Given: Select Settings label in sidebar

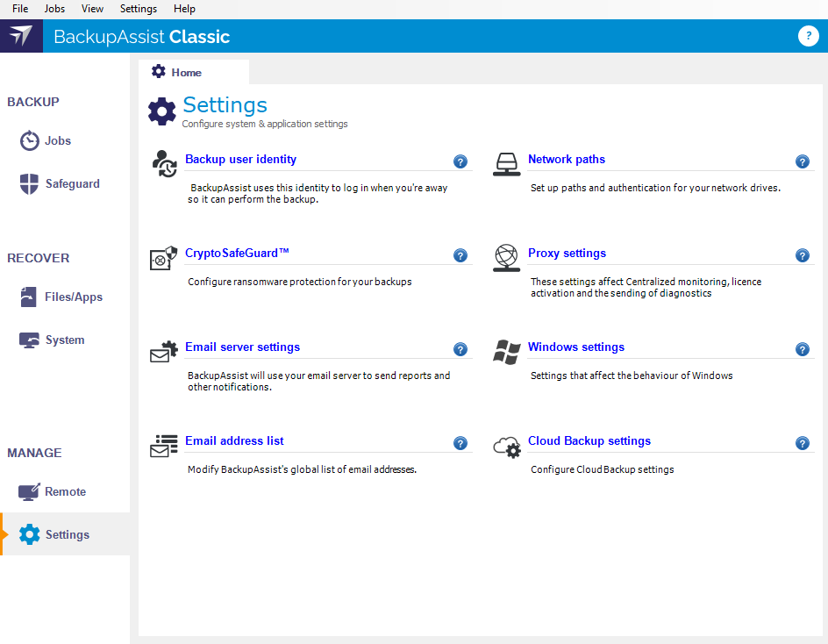Looking at the screenshot, I should [67, 534].
